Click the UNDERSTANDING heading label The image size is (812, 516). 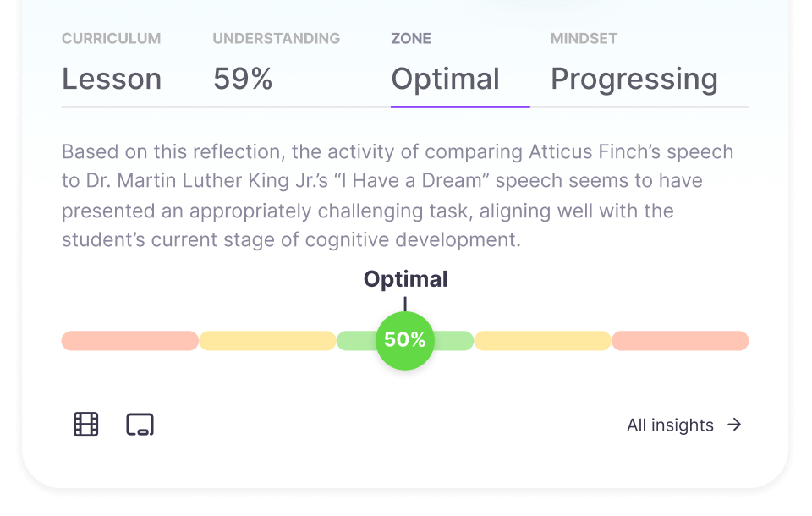click(276, 38)
